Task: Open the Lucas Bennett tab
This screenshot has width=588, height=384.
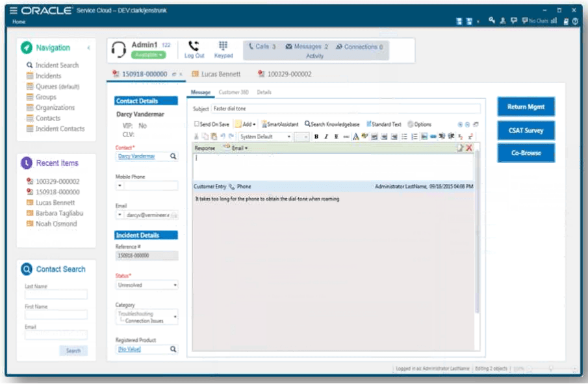Action: [x=216, y=75]
